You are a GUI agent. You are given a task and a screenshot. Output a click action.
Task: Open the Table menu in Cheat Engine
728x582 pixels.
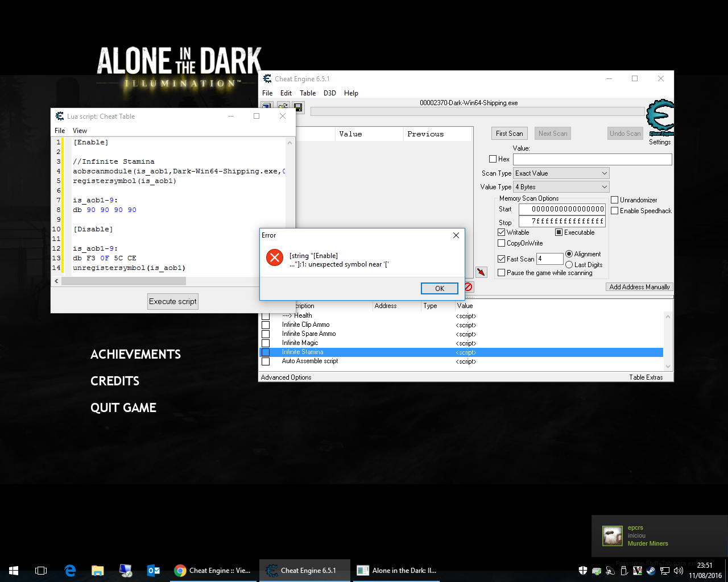click(x=308, y=93)
